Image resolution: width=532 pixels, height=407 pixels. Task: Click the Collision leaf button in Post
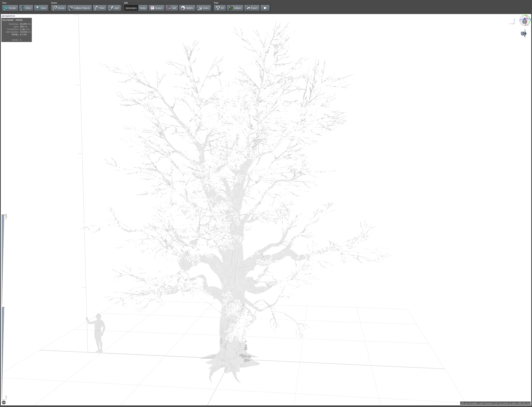click(235, 8)
